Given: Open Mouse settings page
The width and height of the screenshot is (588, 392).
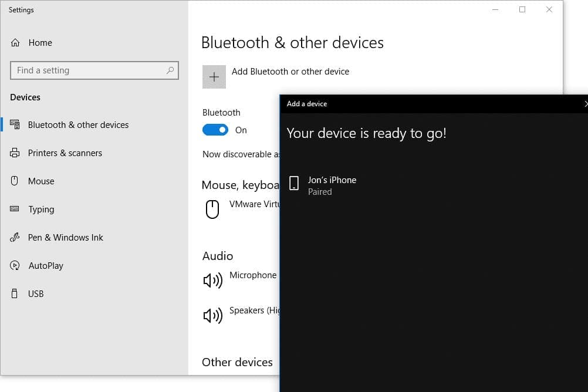Looking at the screenshot, I should [x=94, y=181].
